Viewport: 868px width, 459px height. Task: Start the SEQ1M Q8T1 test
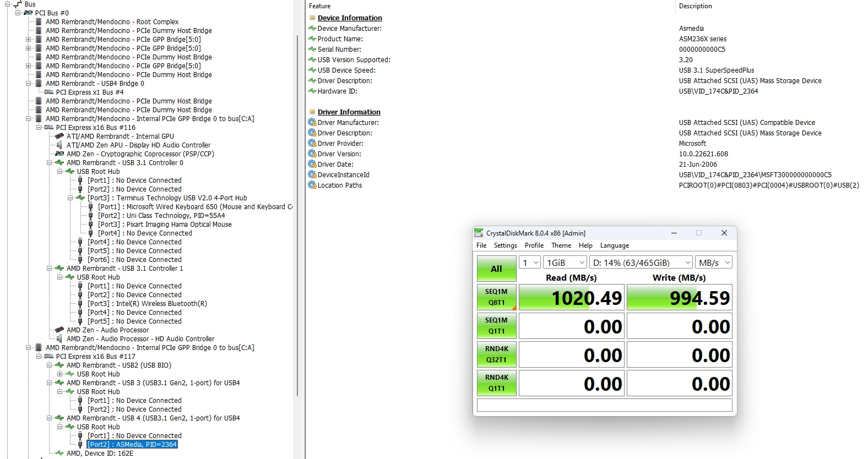click(x=496, y=297)
